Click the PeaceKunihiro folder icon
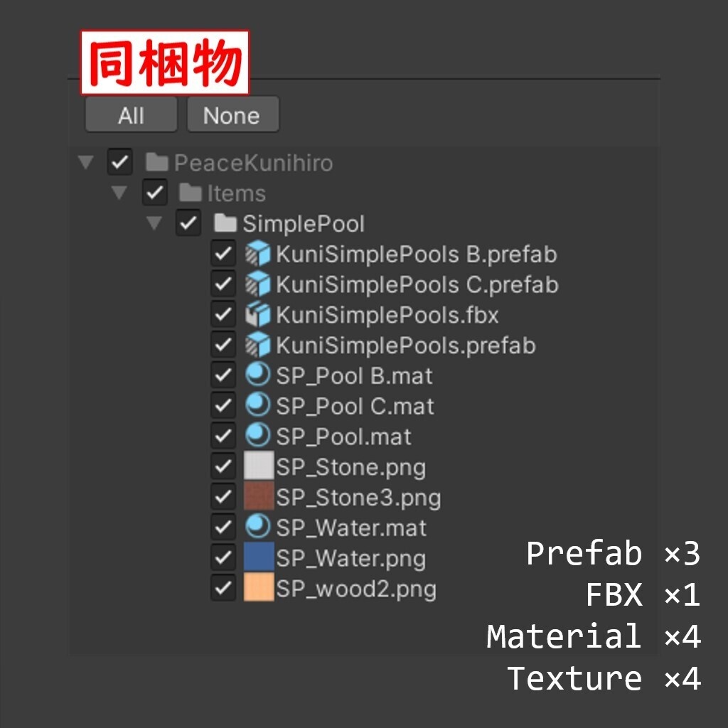 [157, 162]
